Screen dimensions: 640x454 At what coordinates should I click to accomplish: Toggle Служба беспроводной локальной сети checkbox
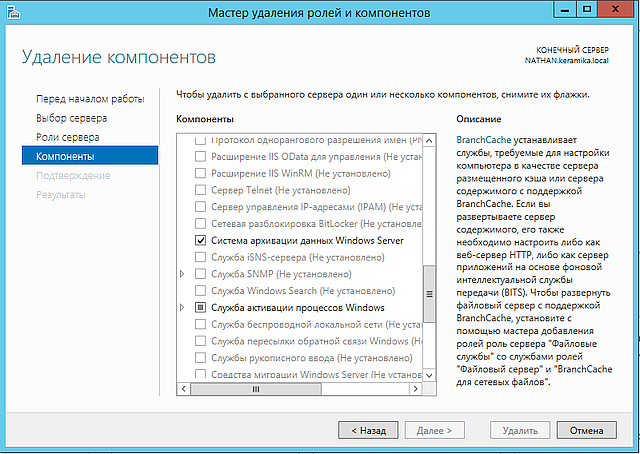point(200,324)
